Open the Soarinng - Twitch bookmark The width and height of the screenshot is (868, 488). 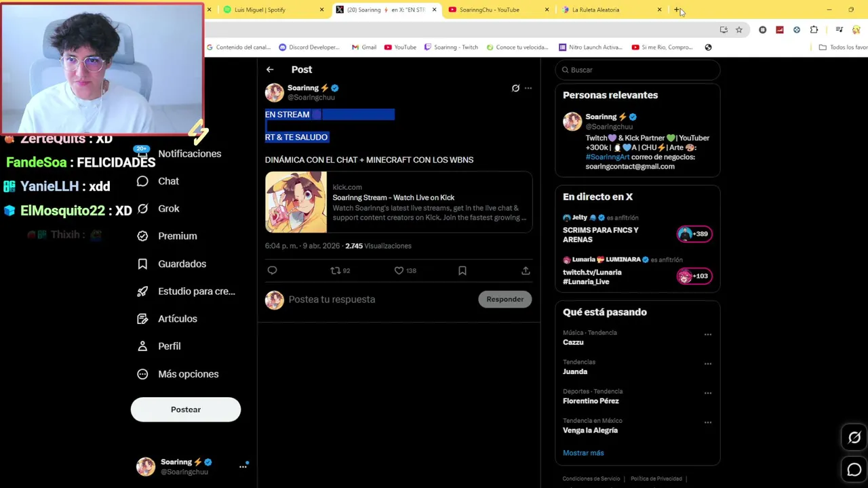coord(451,47)
